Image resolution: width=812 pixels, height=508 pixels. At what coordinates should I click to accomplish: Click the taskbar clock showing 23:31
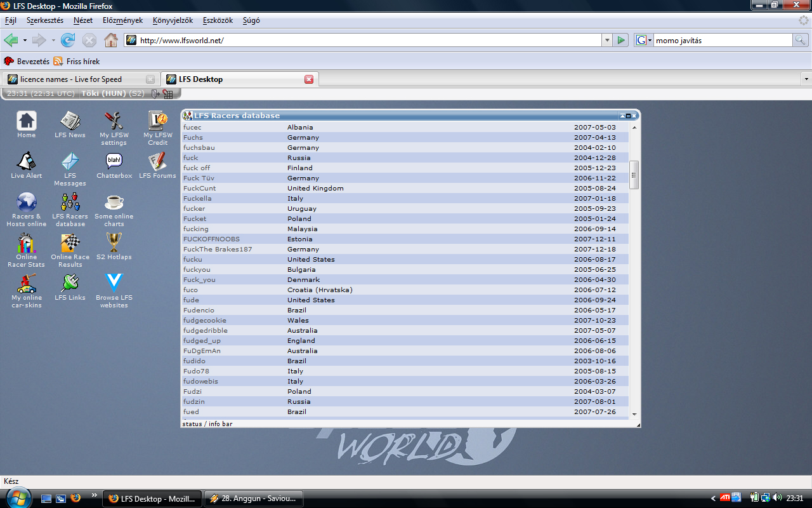(x=795, y=498)
